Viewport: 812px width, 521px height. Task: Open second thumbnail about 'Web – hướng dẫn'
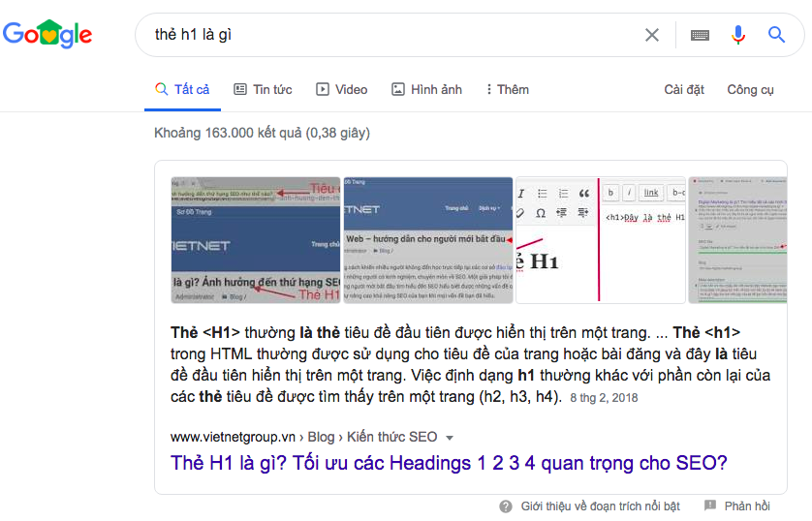coord(428,240)
